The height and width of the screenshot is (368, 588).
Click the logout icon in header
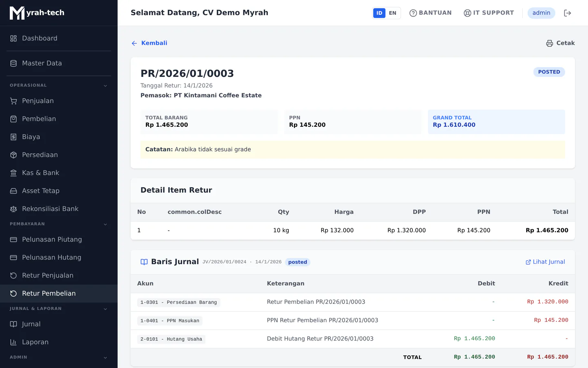568,13
